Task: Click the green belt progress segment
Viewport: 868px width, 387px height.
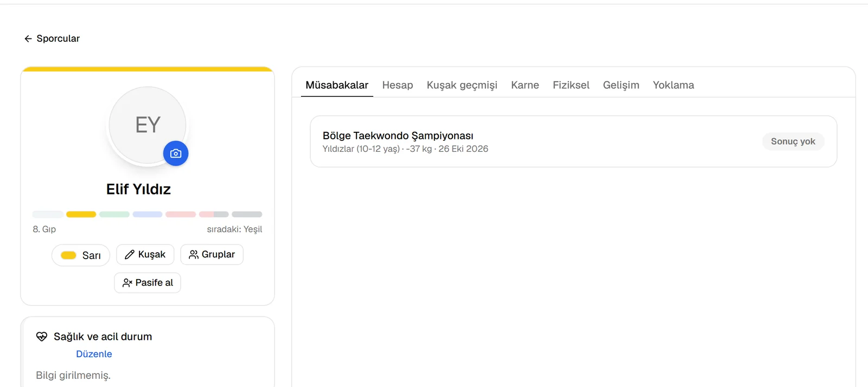Action: 114,215
